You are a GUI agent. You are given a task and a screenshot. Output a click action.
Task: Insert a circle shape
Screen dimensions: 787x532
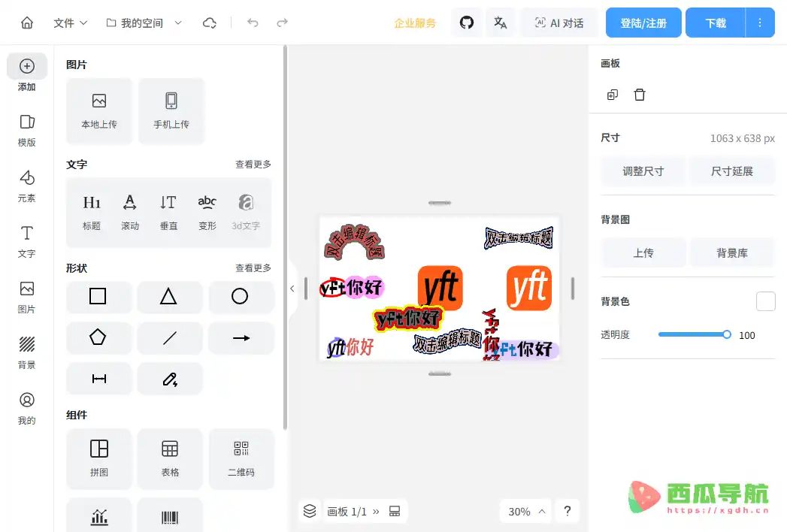tap(241, 297)
